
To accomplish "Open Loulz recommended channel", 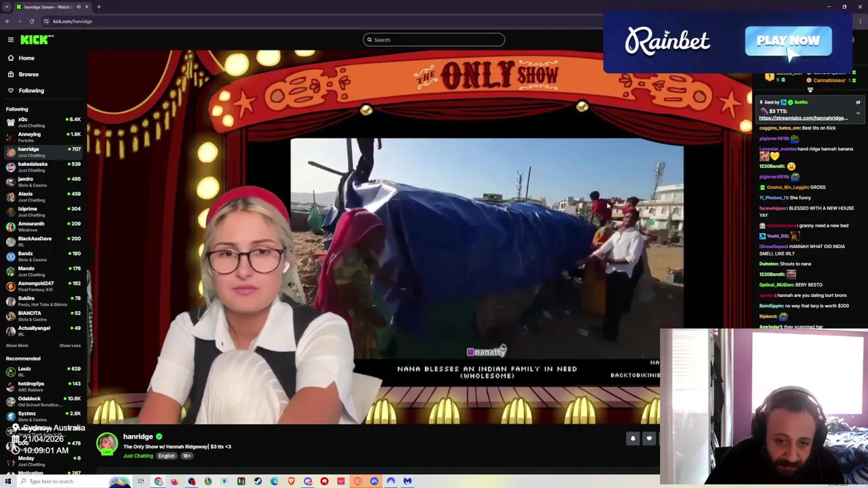I will click(x=43, y=371).
